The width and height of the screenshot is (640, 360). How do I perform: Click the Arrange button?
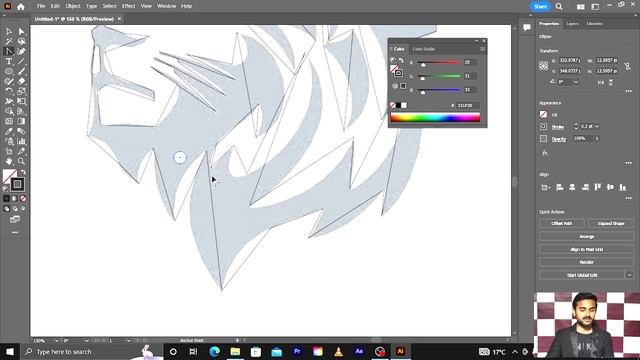(x=586, y=236)
